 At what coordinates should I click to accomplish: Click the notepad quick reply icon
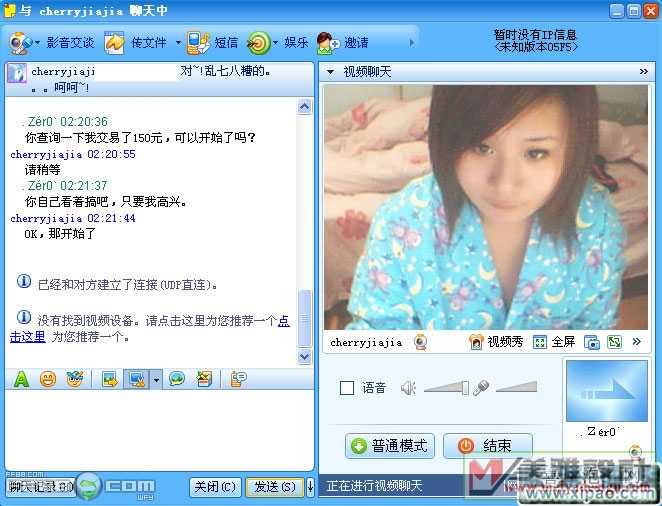click(204, 379)
